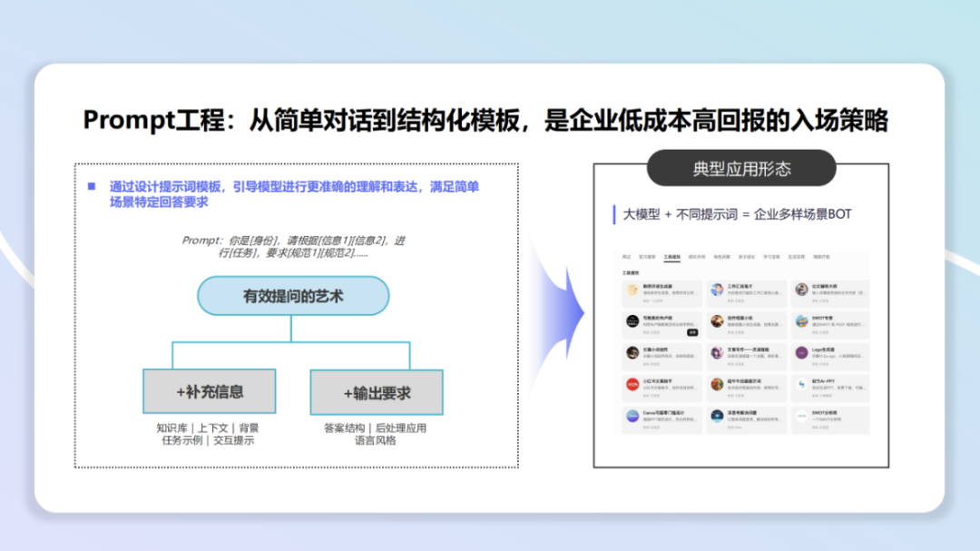Select the +输出要求 box
The height and width of the screenshot is (551, 980).
(x=377, y=392)
